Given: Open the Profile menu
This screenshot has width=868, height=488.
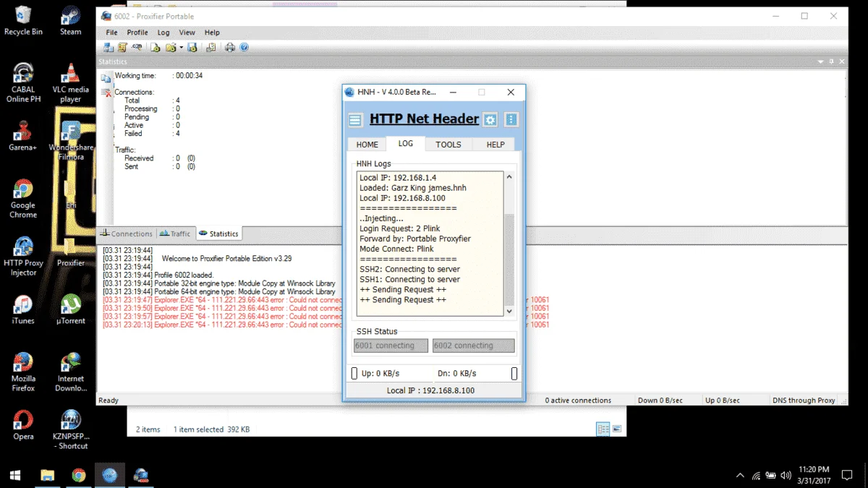Looking at the screenshot, I should (x=137, y=33).
